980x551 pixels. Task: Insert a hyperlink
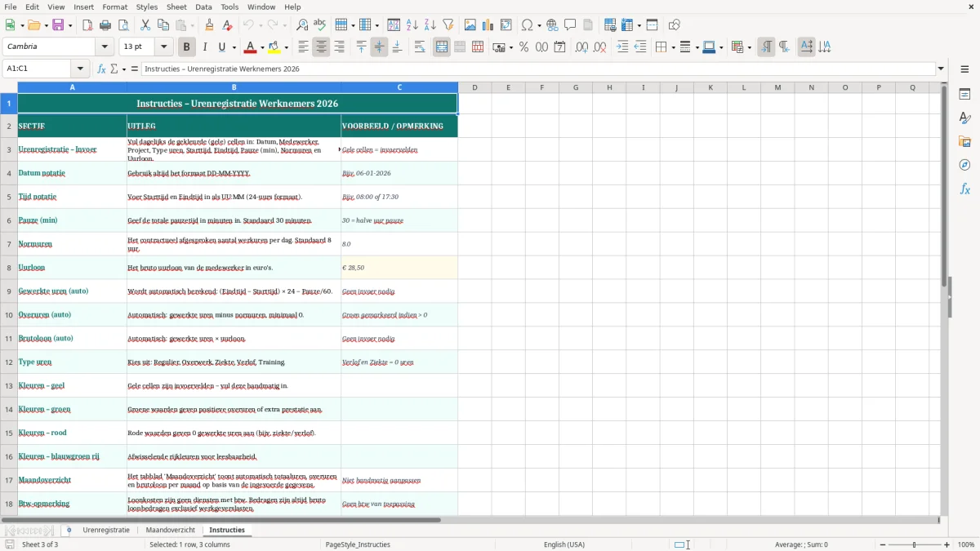pos(553,25)
